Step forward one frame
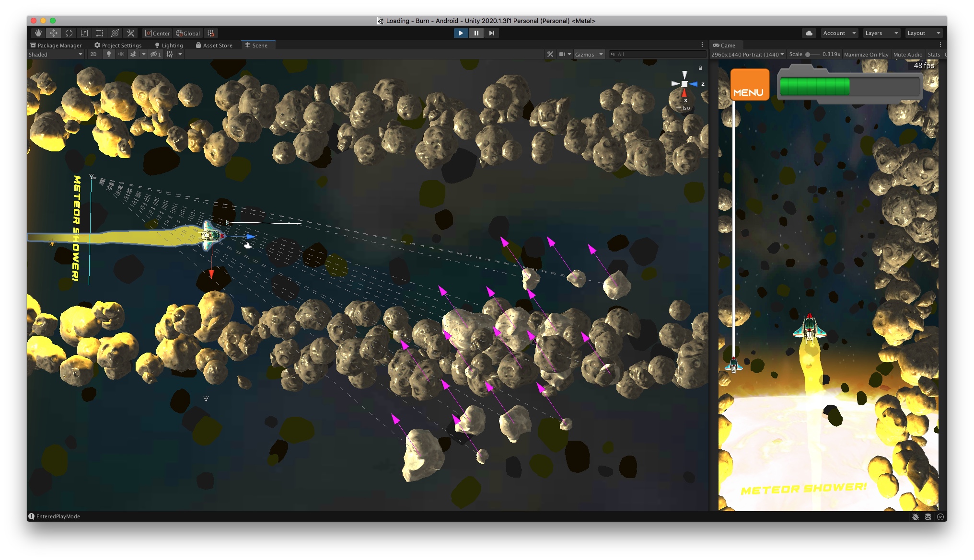Image resolution: width=974 pixels, height=560 pixels. coord(491,33)
